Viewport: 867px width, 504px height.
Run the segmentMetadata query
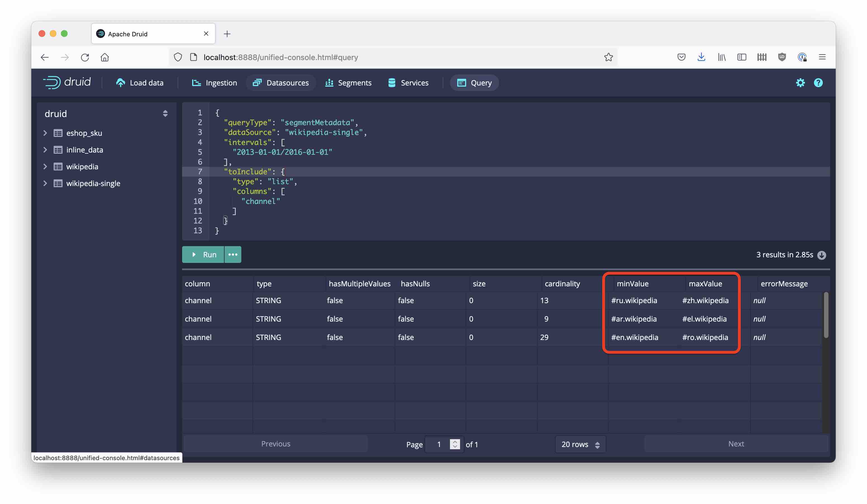pyautogui.click(x=203, y=255)
